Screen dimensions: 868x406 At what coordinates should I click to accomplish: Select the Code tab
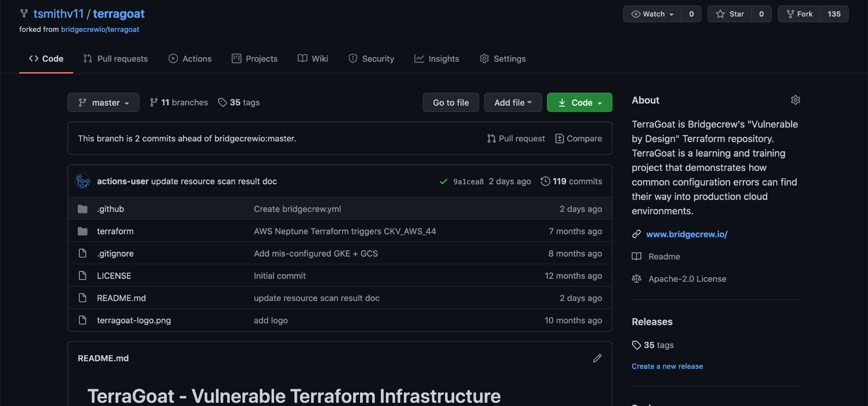point(46,59)
